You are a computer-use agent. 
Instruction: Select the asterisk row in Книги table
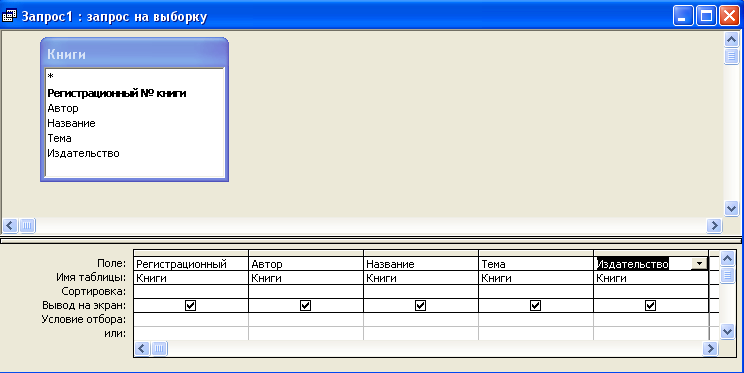point(134,76)
